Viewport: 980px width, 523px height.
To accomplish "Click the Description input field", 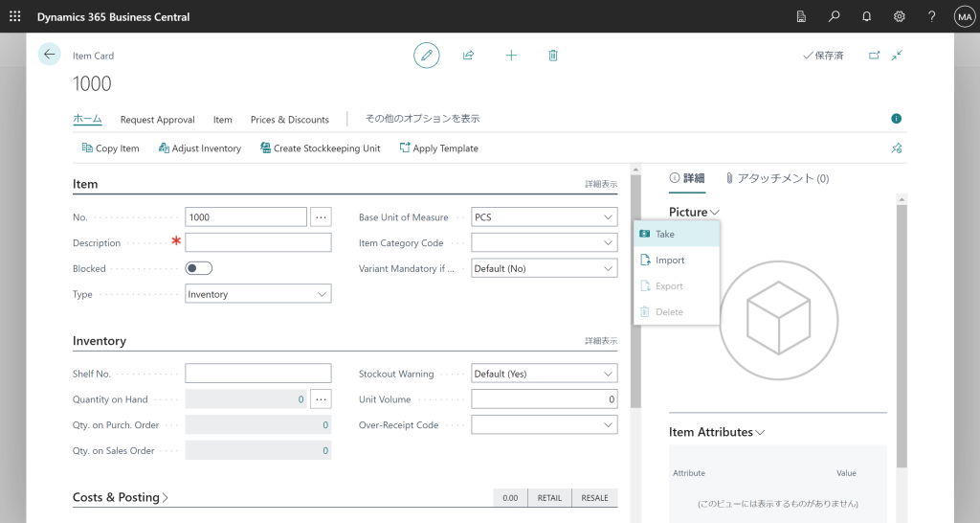I will tap(258, 242).
